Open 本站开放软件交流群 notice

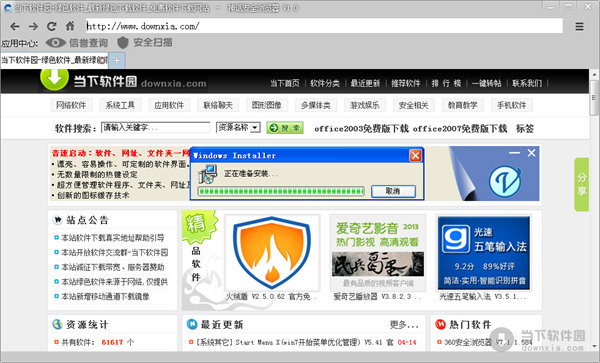(114, 252)
